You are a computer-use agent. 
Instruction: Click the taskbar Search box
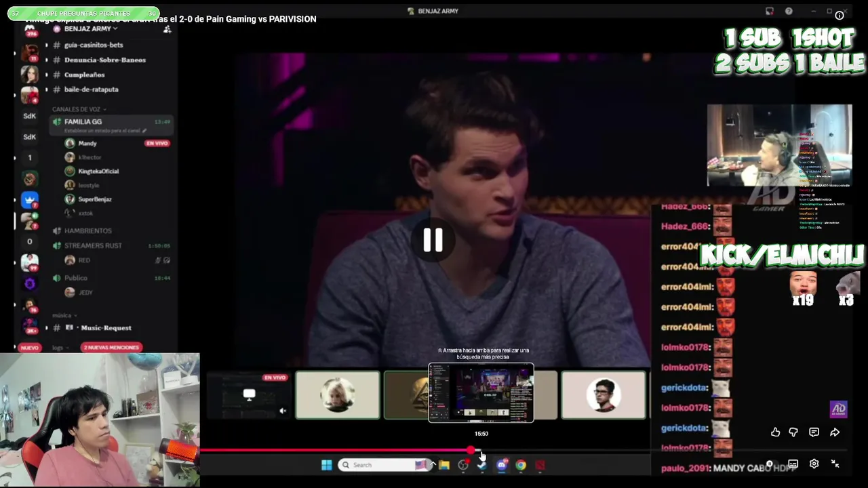[x=384, y=465]
